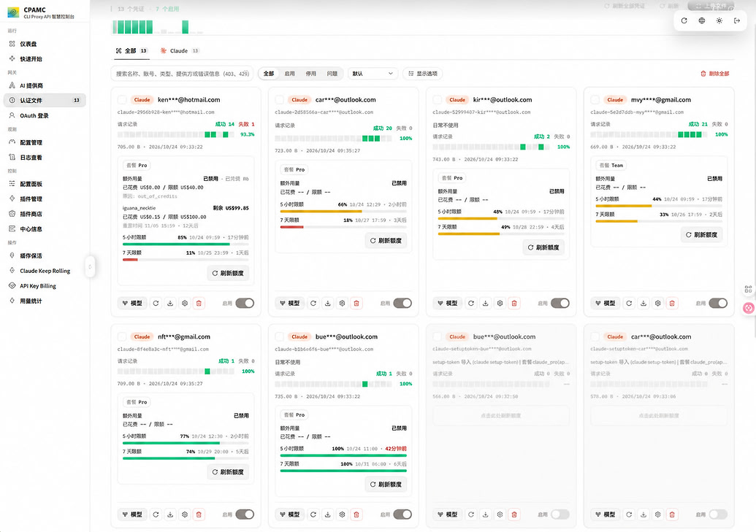This screenshot has height=532, width=756.
Task: Download the ken***@hotmail.com credential file
Action: pos(170,303)
